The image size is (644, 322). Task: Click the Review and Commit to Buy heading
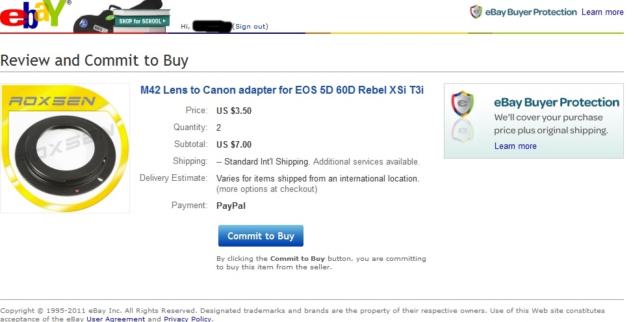pyautogui.click(x=94, y=60)
